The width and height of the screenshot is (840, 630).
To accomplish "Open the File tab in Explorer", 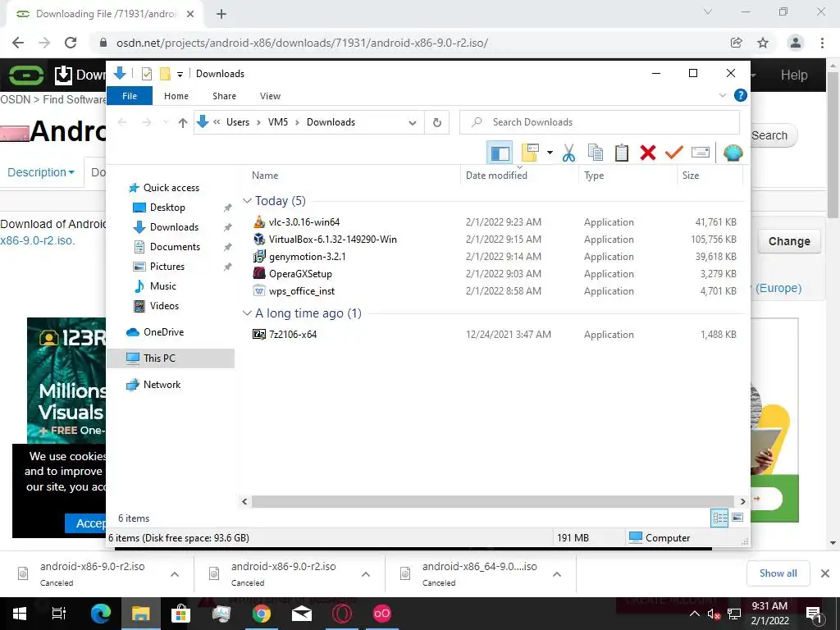I will pos(130,96).
